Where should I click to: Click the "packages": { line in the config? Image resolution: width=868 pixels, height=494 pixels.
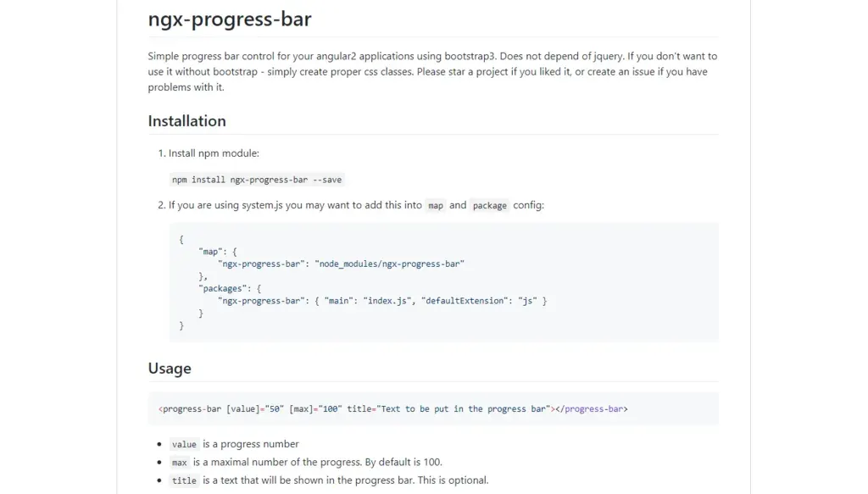coord(230,288)
